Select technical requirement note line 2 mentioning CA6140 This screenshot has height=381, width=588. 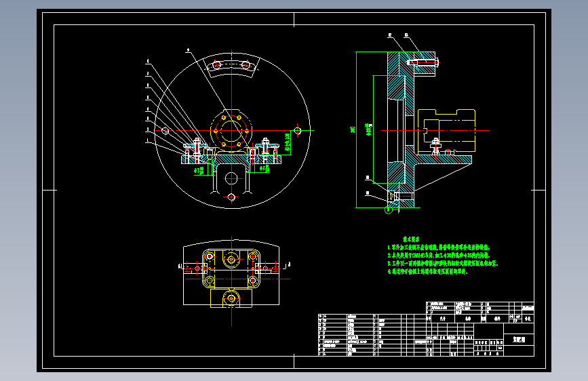[439, 256]
